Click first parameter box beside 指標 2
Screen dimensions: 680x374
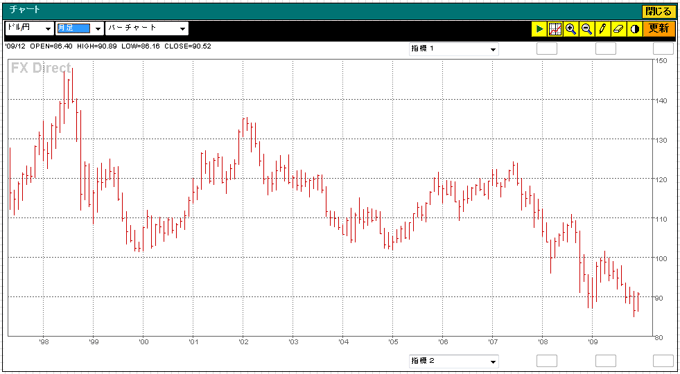(x=547, y=361)
